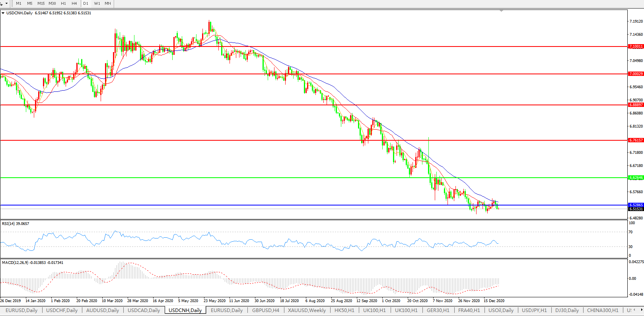Open the CHINA300,H1 chart tab
Viewport: 644px width, 316px height.
[602, 310]
